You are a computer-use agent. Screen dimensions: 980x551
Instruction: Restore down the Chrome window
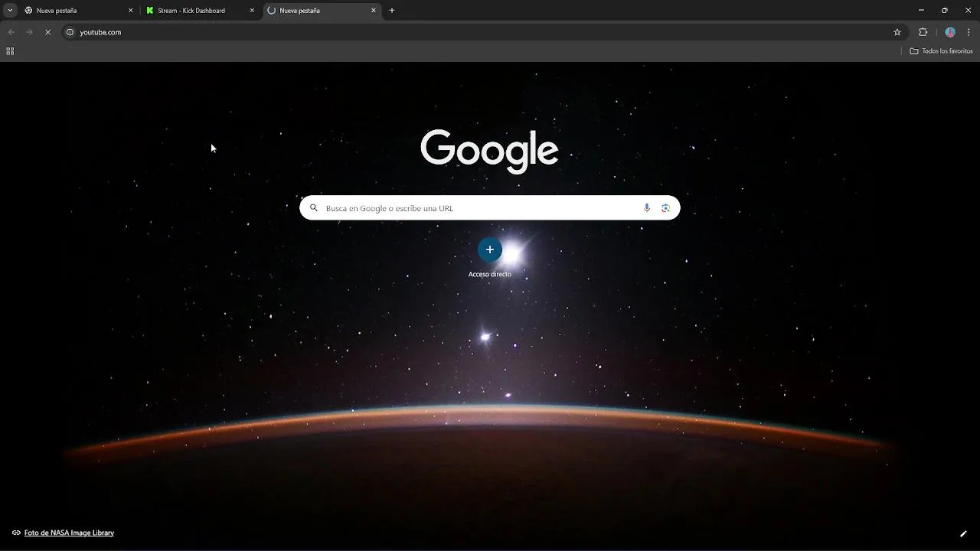tap(944, 11)
